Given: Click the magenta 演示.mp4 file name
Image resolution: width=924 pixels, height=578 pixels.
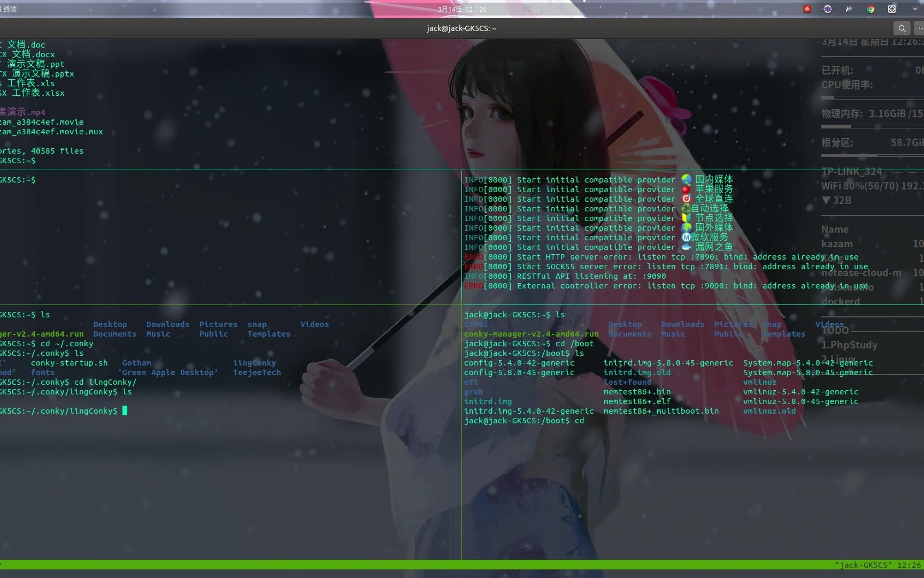Looking at the screenshot, I should (x=22, y=112).
